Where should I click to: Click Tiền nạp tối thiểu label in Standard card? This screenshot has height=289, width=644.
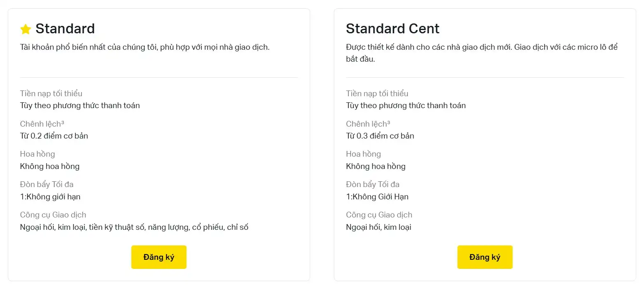pos(51,93)
